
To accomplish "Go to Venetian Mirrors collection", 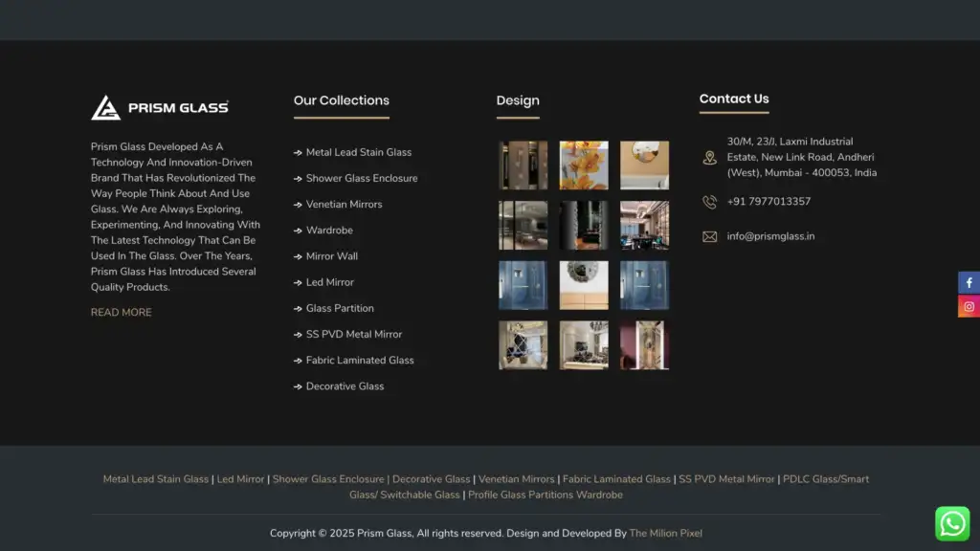I will click(344, 205).
